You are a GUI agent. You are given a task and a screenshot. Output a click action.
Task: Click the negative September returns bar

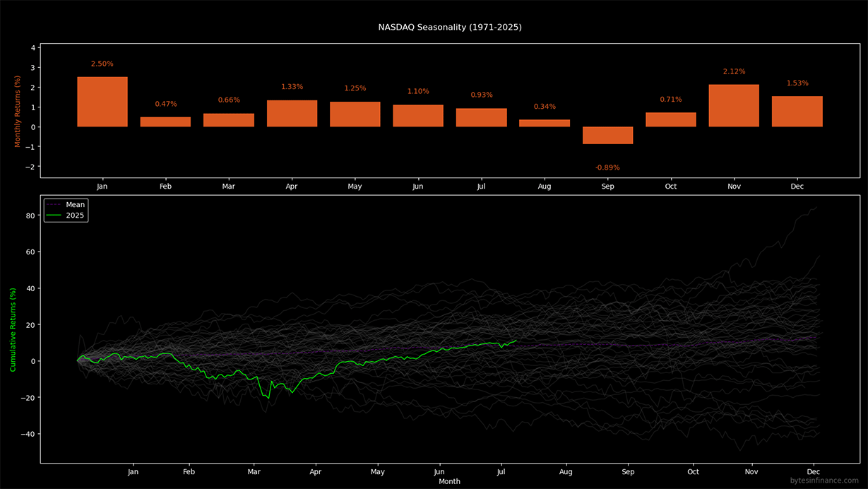click(x=608, y=136)
